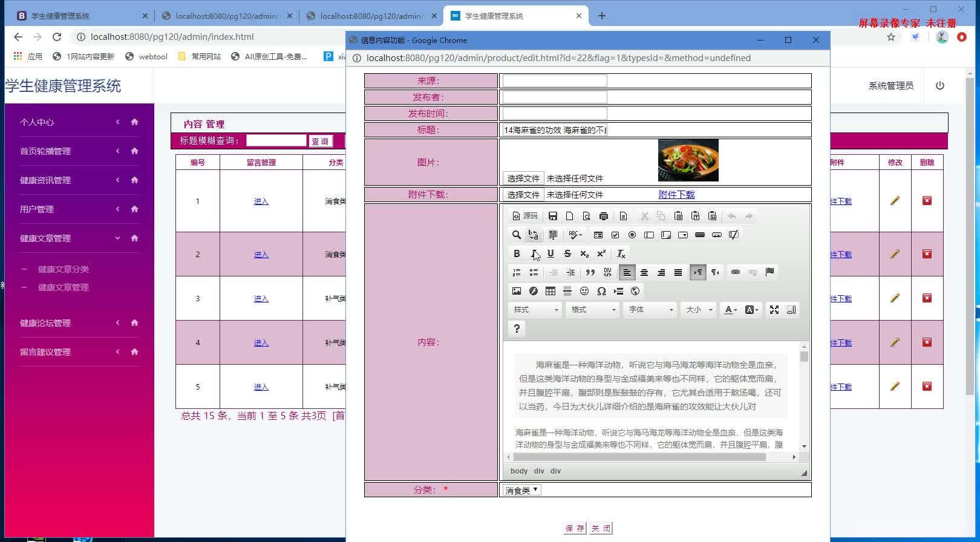Insert a special character with the omega icon
980x542 pixels.
(601, 291)
